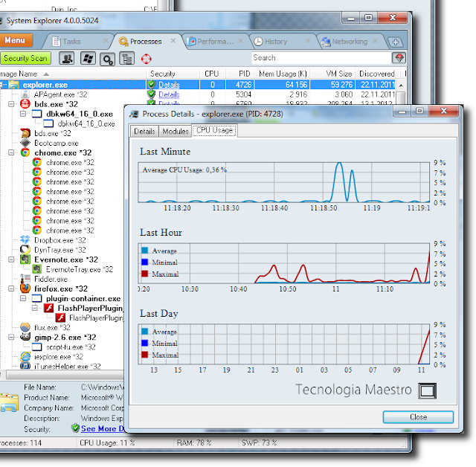
Task: Add a new tab with plus icon
Action: pos(395,42)
